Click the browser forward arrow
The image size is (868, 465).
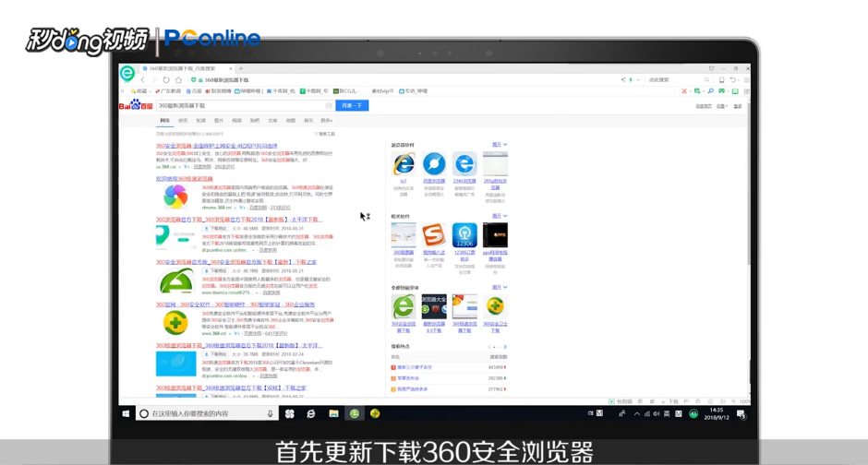pos(154,79)
